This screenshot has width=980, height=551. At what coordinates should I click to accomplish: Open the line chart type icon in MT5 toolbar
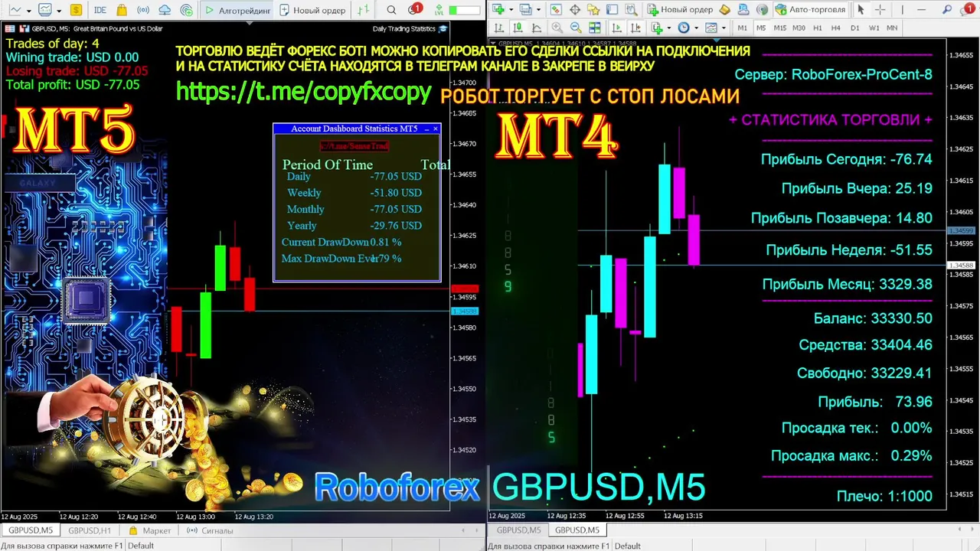click(15, 10)
